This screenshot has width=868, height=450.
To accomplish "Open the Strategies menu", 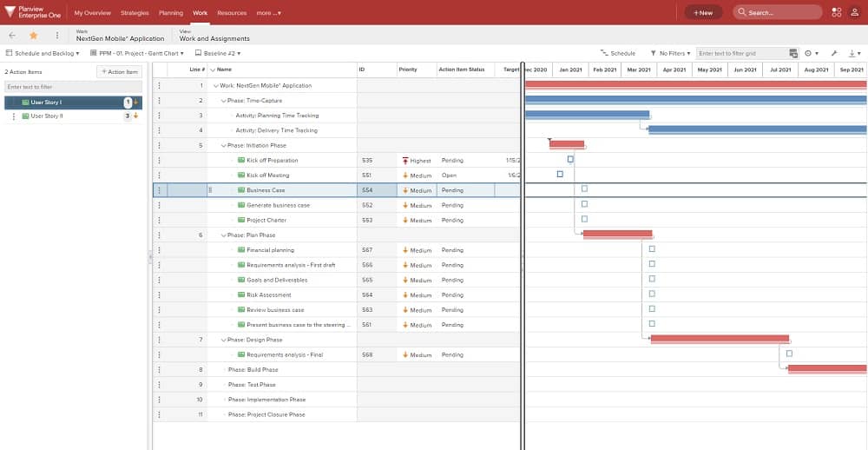I will (x=135, y=13).
